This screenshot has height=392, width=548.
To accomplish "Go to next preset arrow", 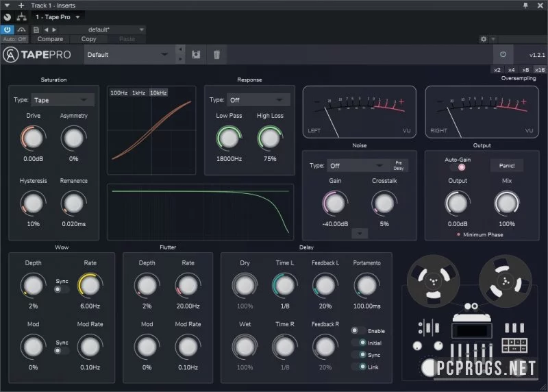I will (x=54, y=29).
